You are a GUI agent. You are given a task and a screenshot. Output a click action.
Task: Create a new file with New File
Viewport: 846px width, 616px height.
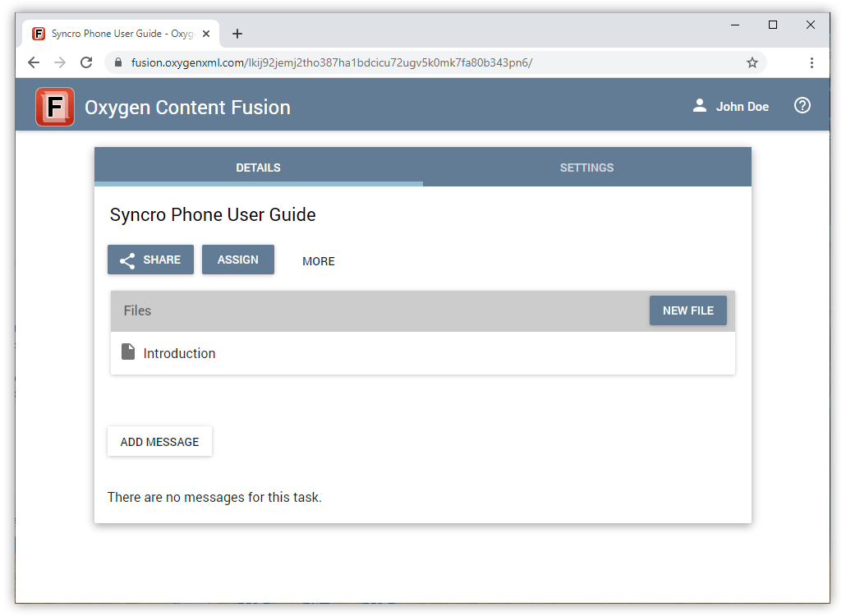point(688,310)
